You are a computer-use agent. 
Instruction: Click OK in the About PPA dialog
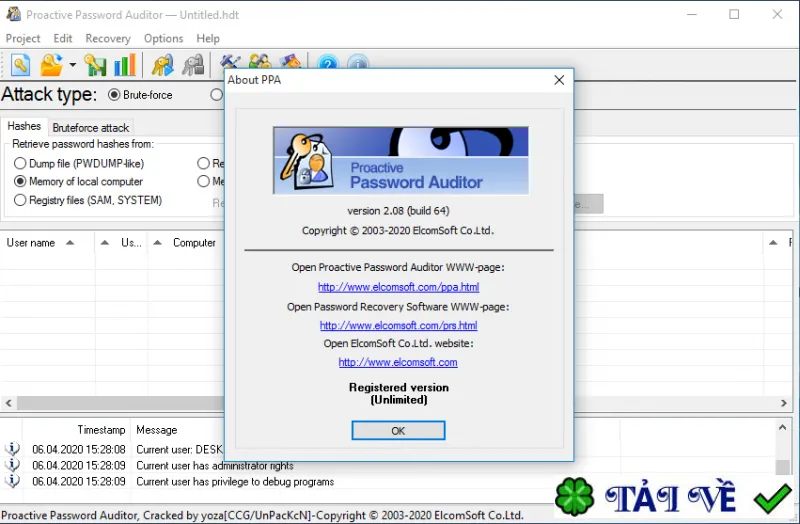(x=398, y=431)
